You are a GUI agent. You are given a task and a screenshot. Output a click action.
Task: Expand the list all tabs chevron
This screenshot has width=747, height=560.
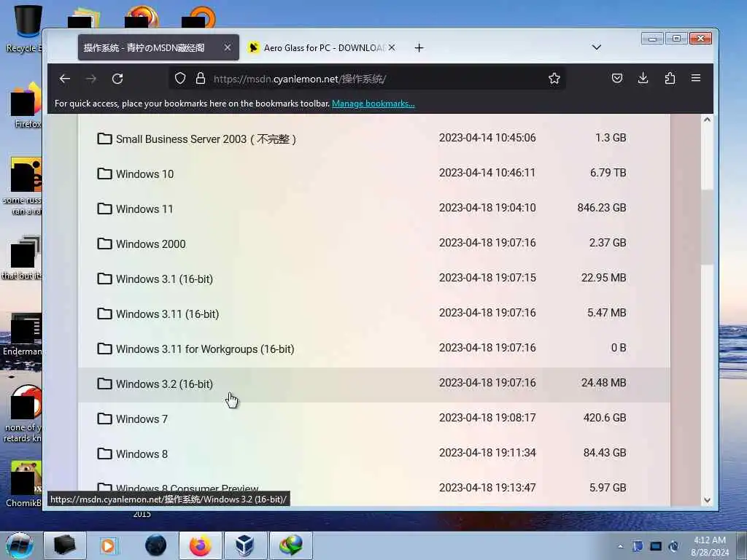click(x=597, y=47)
